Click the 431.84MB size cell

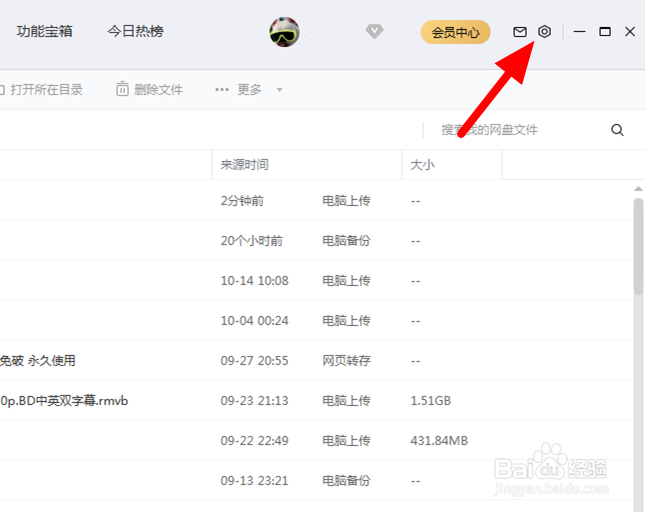point(439,440)
